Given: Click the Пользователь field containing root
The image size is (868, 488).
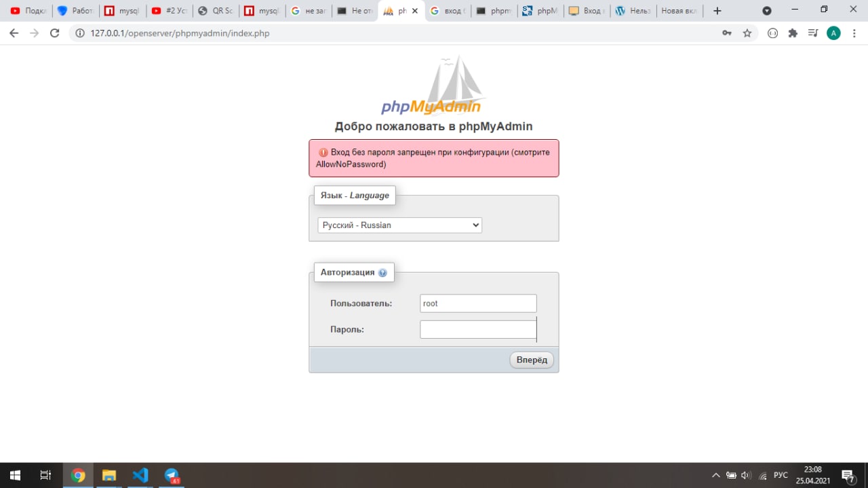Looking at the screenshot, I should [x=479, y=303].
